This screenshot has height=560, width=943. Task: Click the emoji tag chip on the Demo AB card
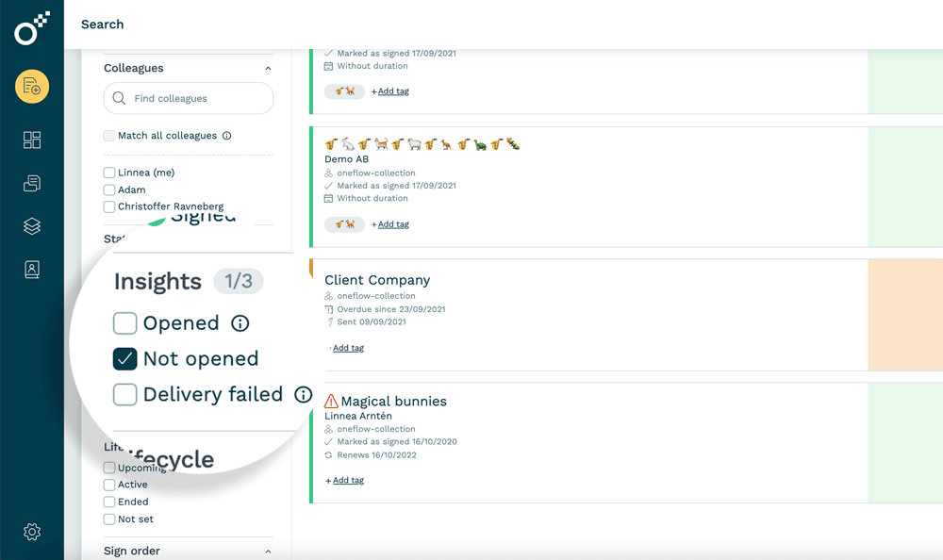[344, 224]
